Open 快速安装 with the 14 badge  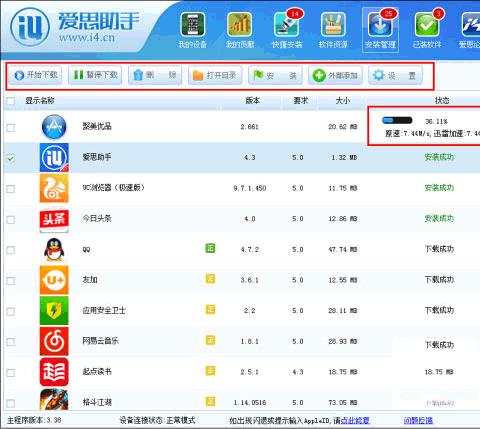tap(287, 30)
